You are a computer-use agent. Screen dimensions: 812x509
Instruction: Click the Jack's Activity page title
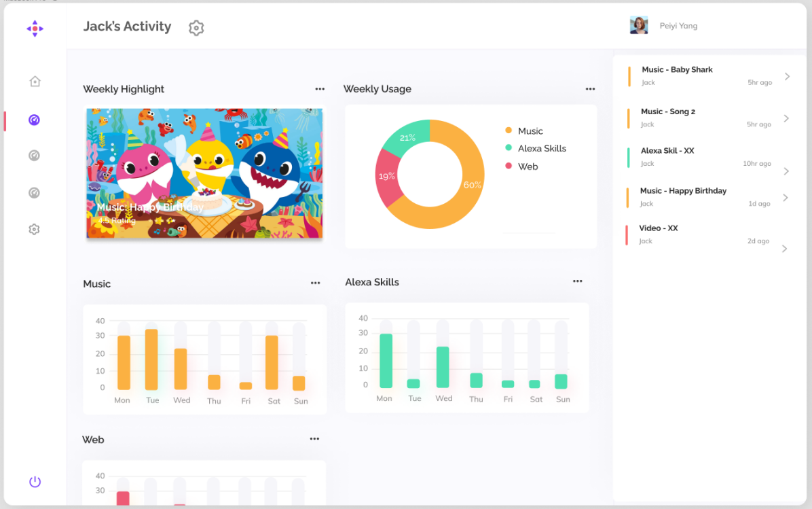[128, 27]
